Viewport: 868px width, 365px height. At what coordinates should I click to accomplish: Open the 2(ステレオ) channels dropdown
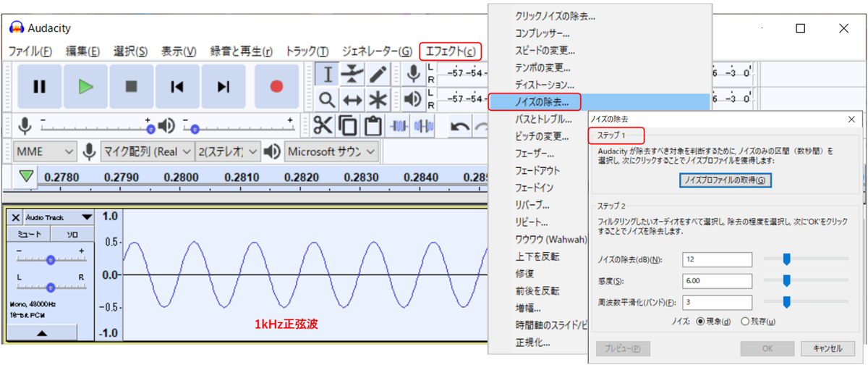pyautogui.click(x=227, y=151)
